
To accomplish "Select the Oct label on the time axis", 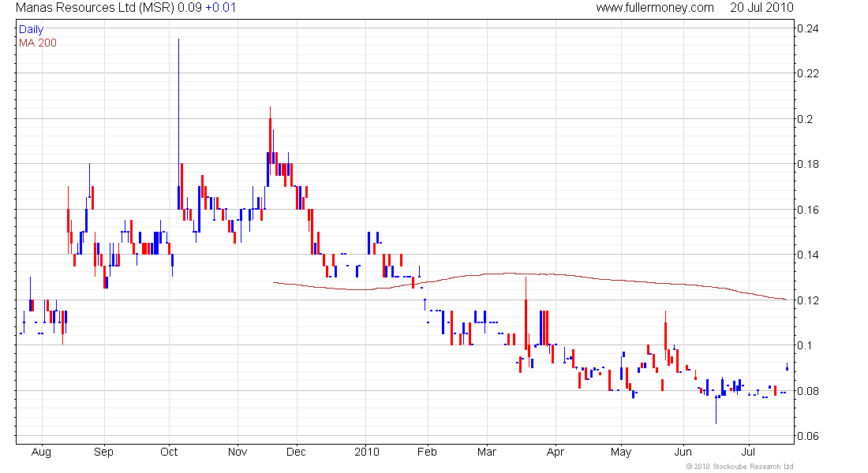I will [169, 452].
